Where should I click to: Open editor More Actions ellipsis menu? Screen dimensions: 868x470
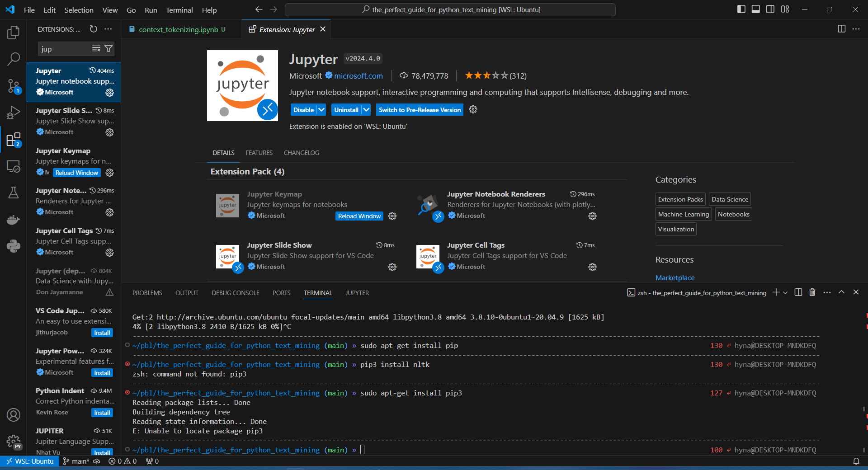click(856, 29)
